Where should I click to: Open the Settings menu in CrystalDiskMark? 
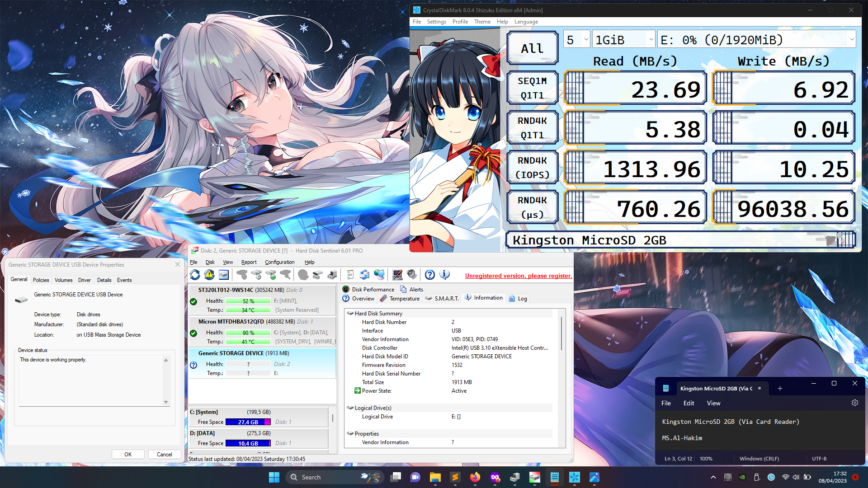pyautogui.click(x=436, y=22)
